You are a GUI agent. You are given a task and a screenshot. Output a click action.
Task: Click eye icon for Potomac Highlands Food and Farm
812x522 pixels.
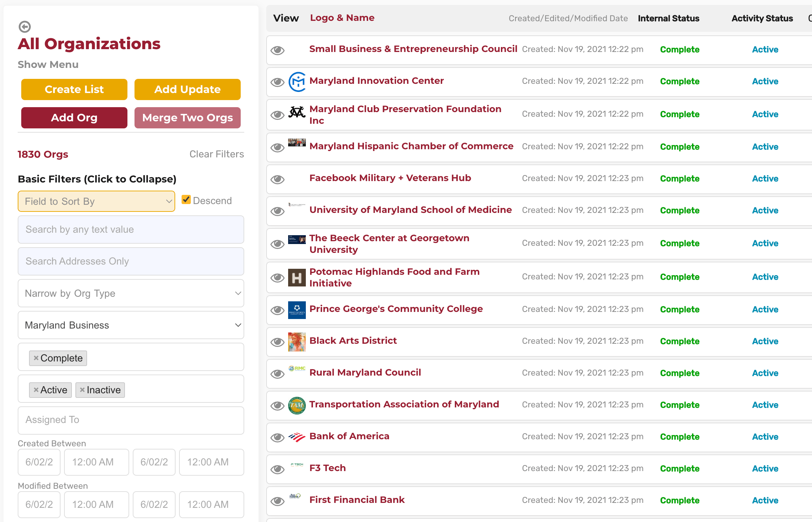[x=278, y=278]
